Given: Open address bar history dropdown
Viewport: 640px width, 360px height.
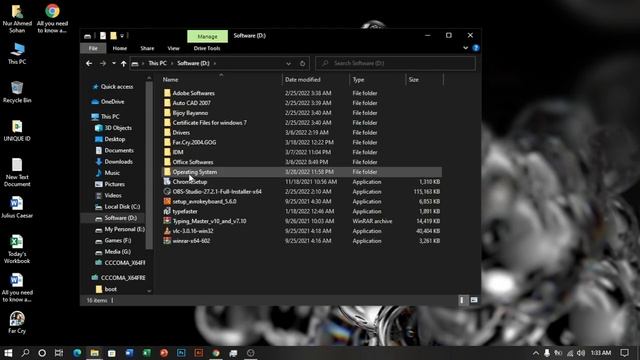Looking at the screenshot, I should 289,63.
